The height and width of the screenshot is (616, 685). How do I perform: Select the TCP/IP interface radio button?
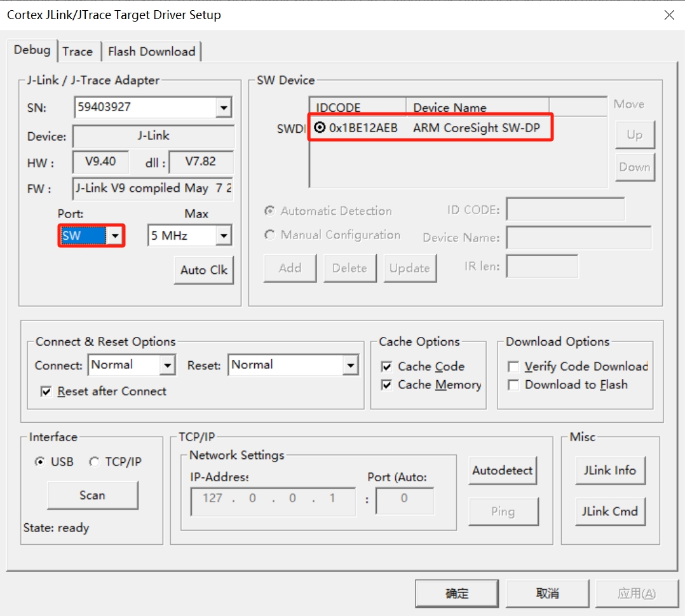click(95, 462)
